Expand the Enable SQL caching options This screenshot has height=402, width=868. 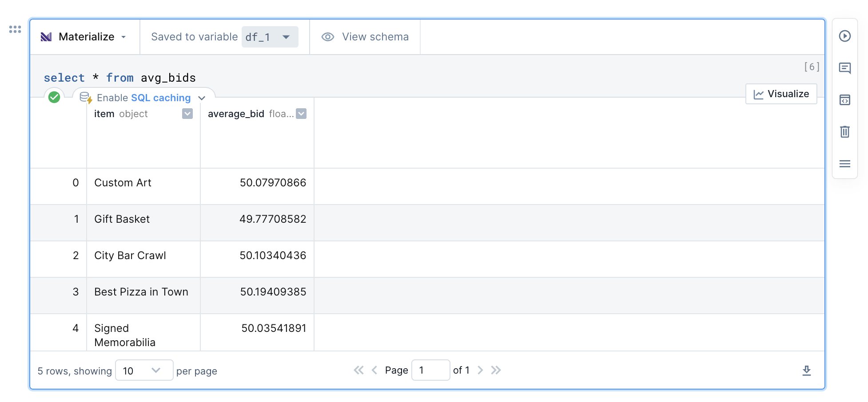[x=202, y=98]
